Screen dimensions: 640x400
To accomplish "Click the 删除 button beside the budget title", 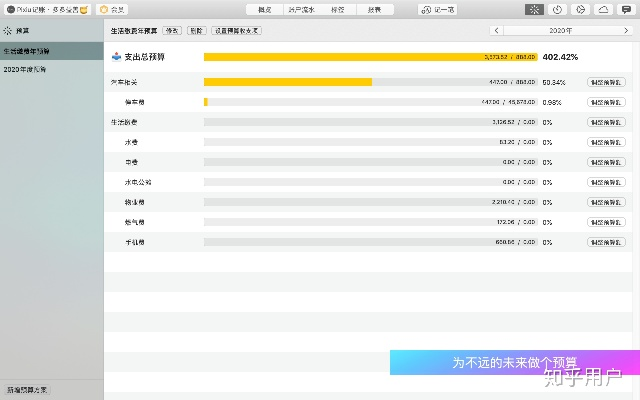I will tap(197, 31).
